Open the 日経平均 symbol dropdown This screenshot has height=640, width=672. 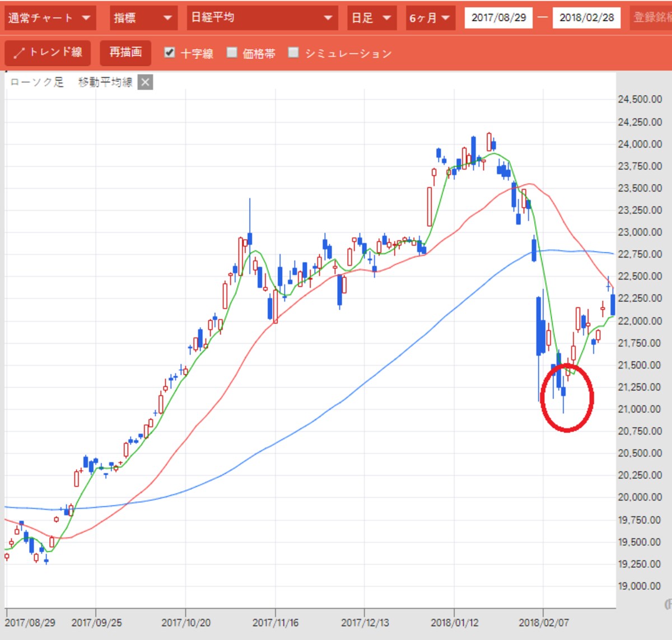(x=262, y=18)
